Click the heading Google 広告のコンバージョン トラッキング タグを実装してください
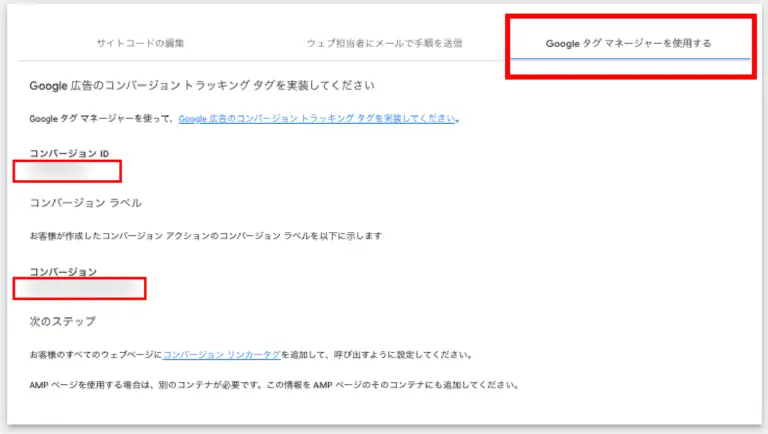The width and height of the screenshot is (768, 434). point(202,86)
